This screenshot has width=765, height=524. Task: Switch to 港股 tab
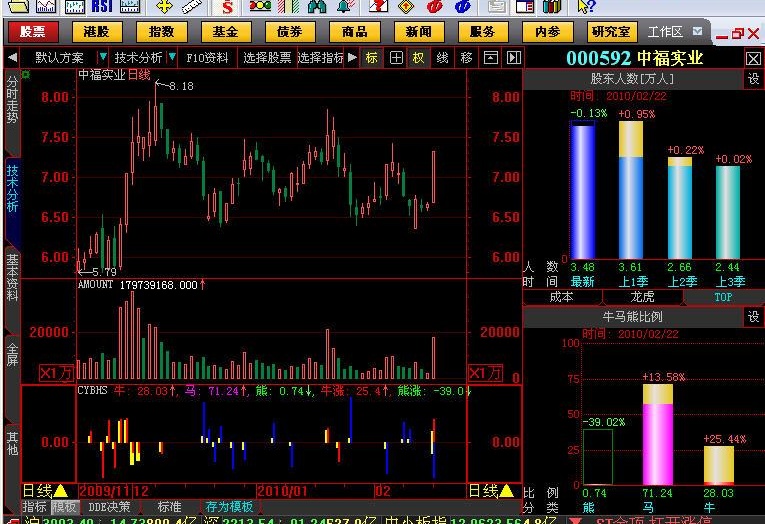(97, 32)
